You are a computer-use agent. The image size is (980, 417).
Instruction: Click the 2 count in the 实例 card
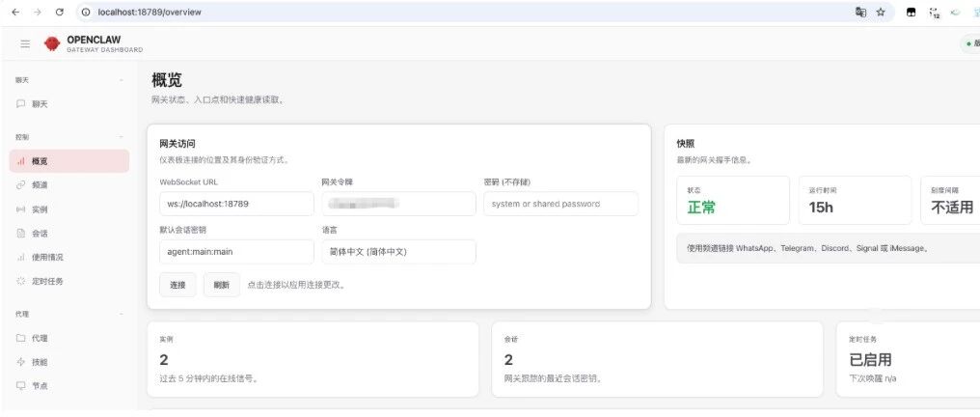point(164,359)
